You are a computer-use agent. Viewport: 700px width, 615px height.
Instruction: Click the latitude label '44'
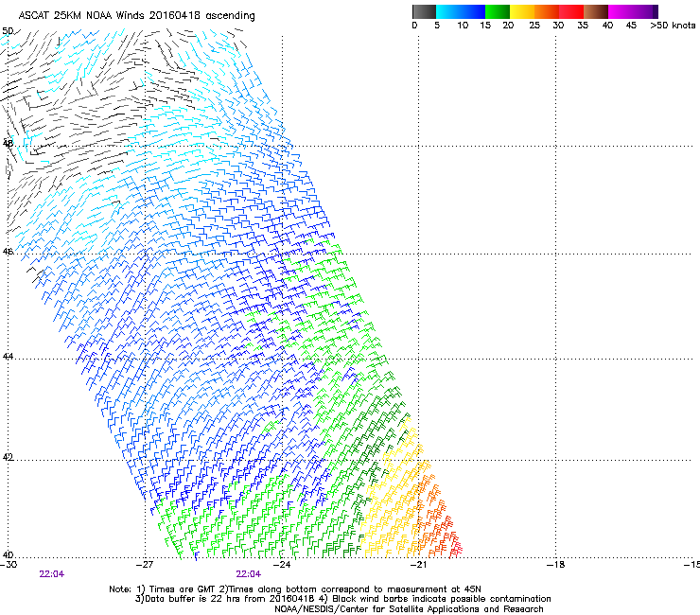point(8,357)
